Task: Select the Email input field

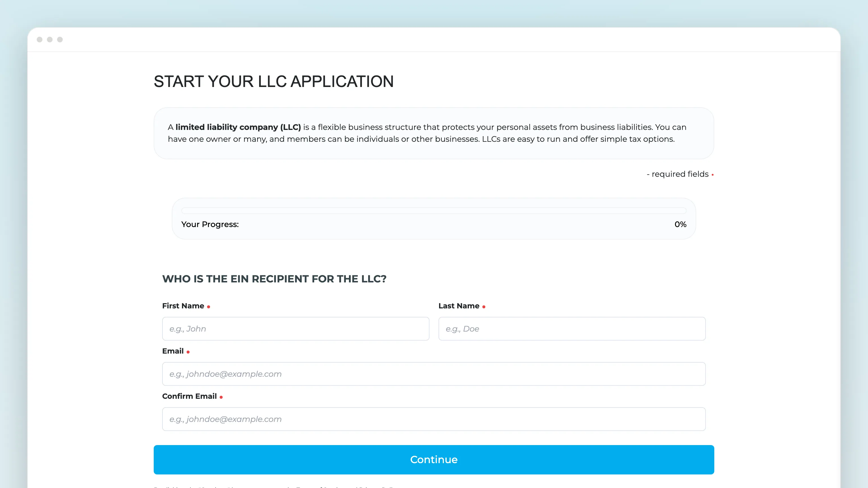Action: pyautogui.click(x=434, y=374)
